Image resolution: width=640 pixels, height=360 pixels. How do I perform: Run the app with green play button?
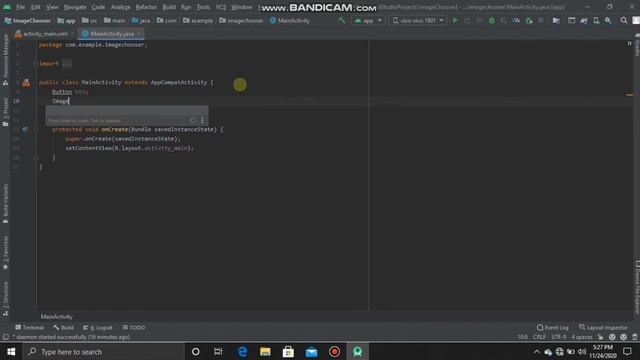455,20
